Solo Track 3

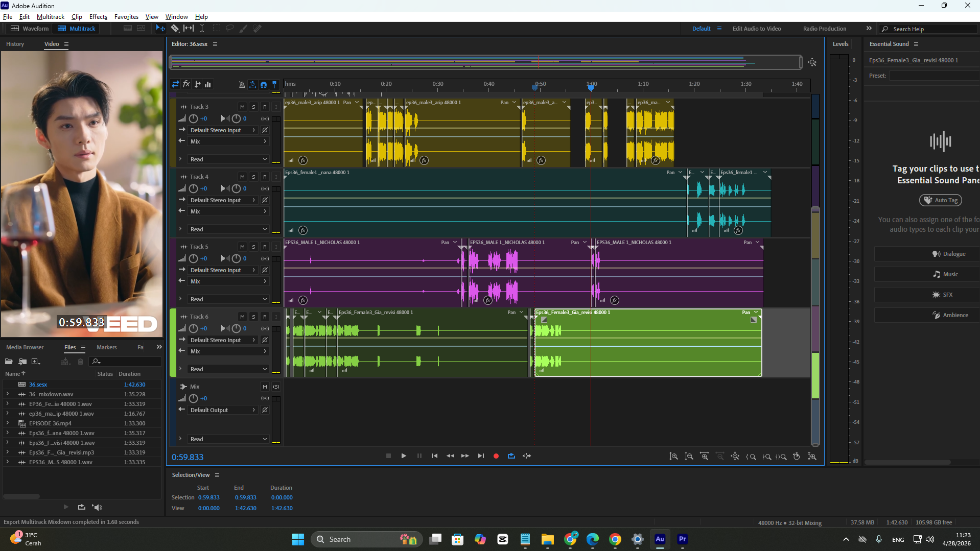click(253, 107)
